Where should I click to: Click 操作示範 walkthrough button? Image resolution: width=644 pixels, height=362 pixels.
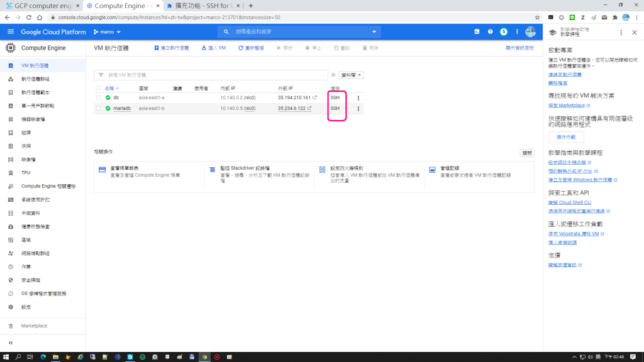566,137
